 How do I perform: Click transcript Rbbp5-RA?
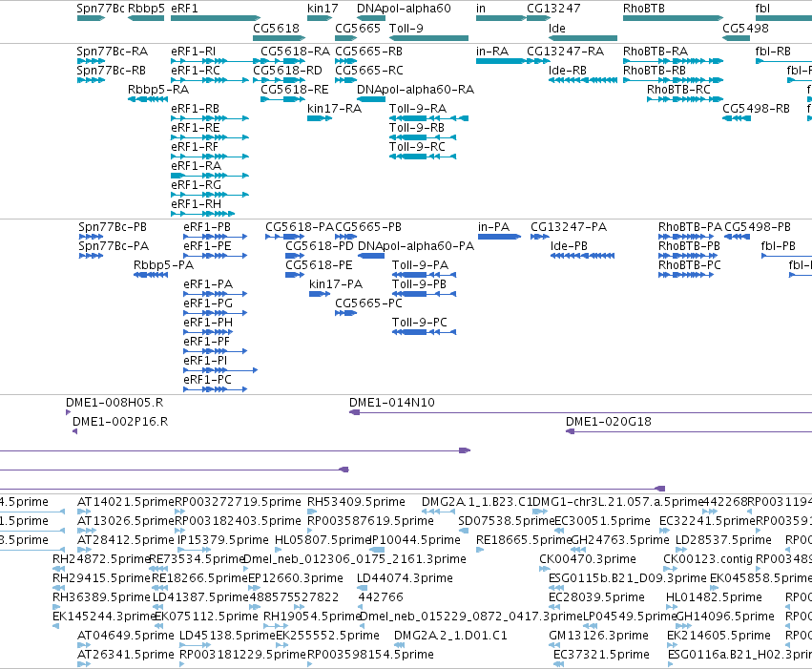pyautogui.click(x=158, y=90)
